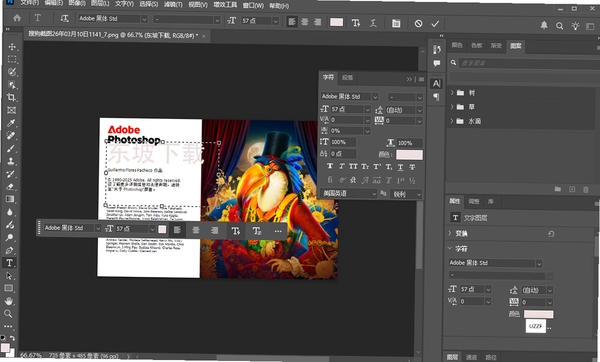Viewport: 600px width, 362px height.
Task: Select the Pen tool
Action: point(10,250)
